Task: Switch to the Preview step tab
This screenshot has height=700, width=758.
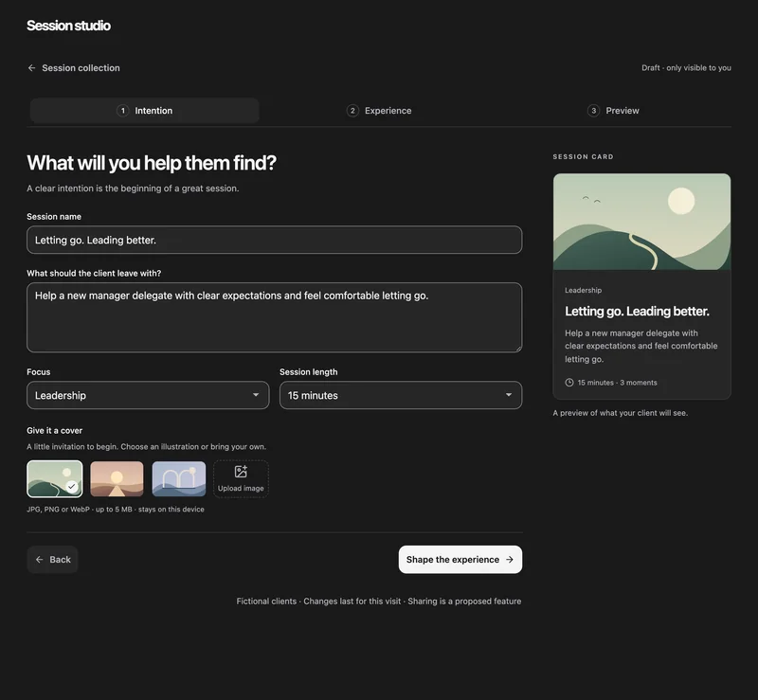Action: coord(613,111)
